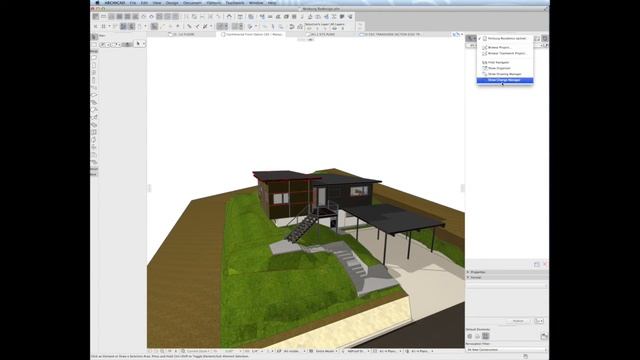Open the Entire Model dropdown in the status bar
Image resolution: width=640 pixels, height=360 pixels.
[325, 351]
